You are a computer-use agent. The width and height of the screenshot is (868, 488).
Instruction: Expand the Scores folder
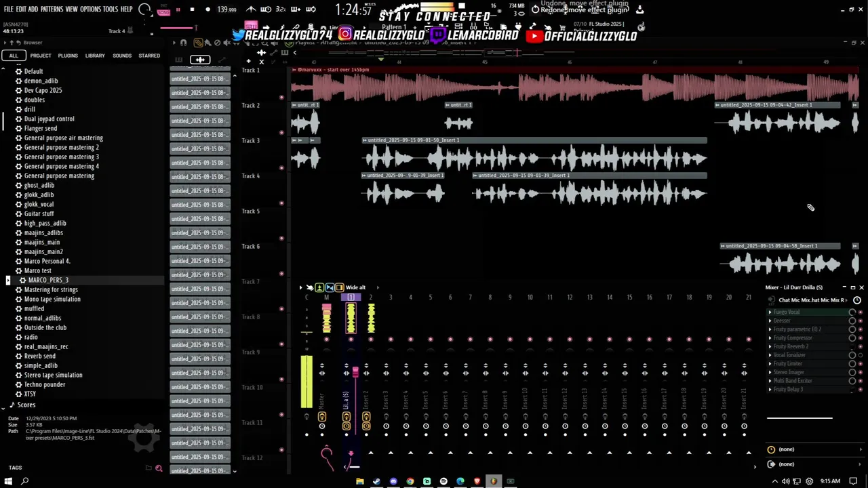point(26,405)
